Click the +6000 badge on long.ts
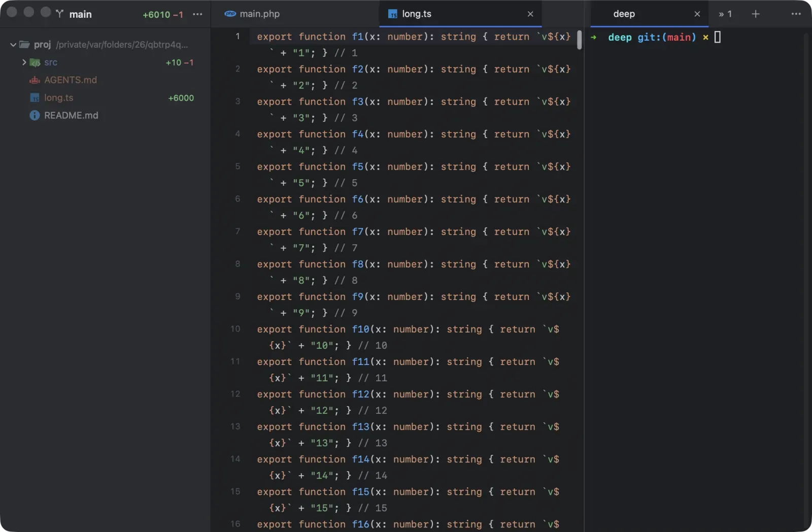This screenshot has height=532, width=812. point(181,98)
